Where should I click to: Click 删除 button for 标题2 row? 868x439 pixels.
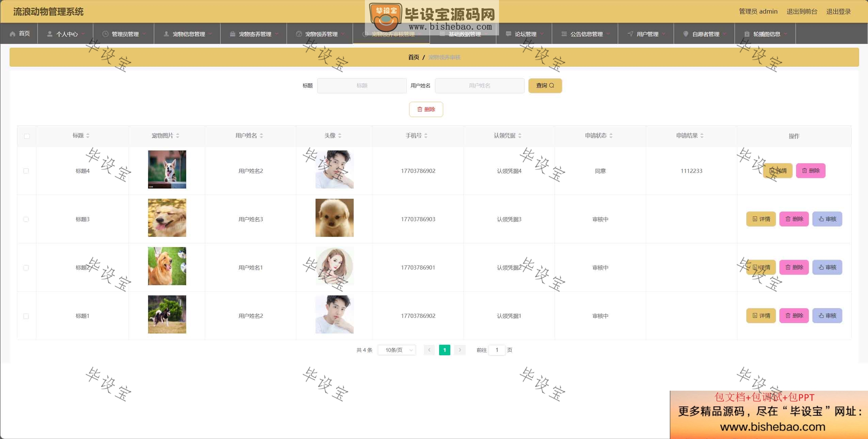tap(794, 267)
